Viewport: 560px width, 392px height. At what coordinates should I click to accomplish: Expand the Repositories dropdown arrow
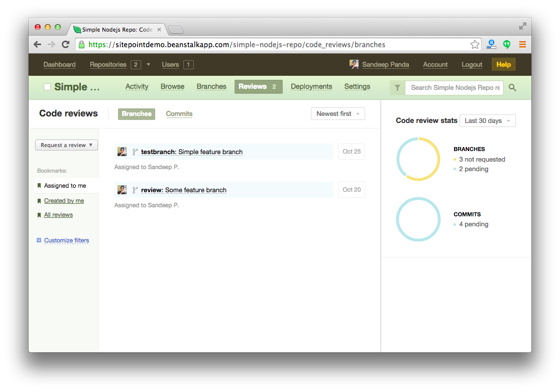tap(148, 65)
